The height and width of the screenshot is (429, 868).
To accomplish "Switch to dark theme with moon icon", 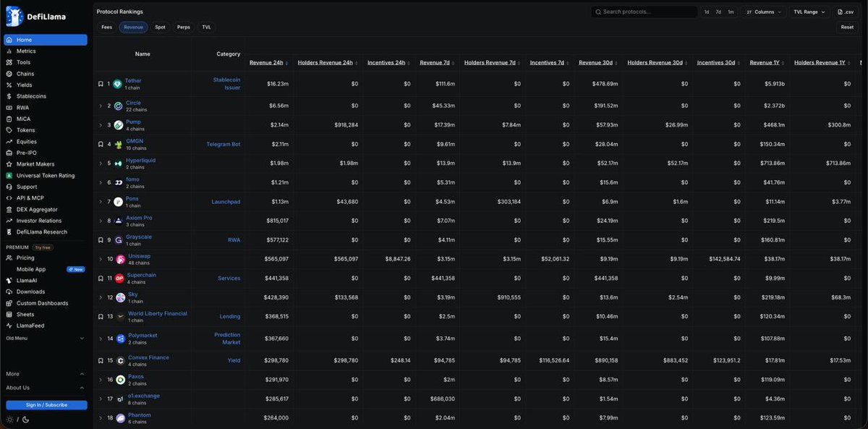I will point(26,420).
